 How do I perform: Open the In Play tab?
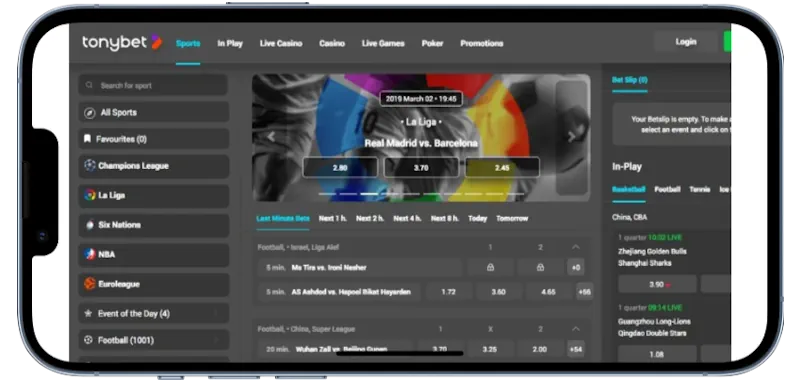coord(230,43)
